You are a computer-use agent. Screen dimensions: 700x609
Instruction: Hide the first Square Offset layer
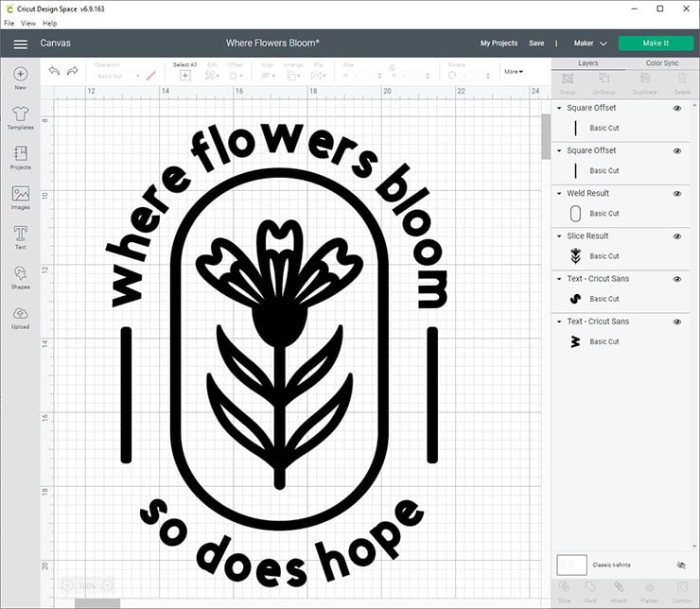676,108
